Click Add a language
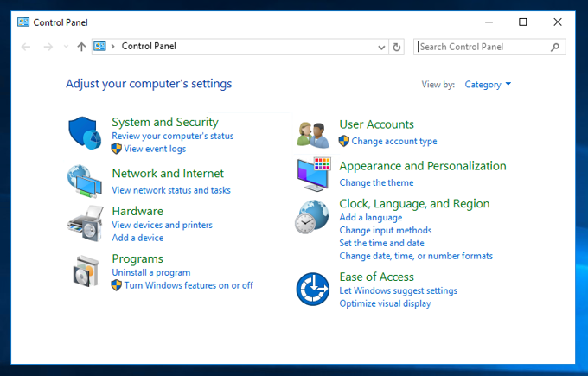Screen dimensions: 588x376 (370, 218)
